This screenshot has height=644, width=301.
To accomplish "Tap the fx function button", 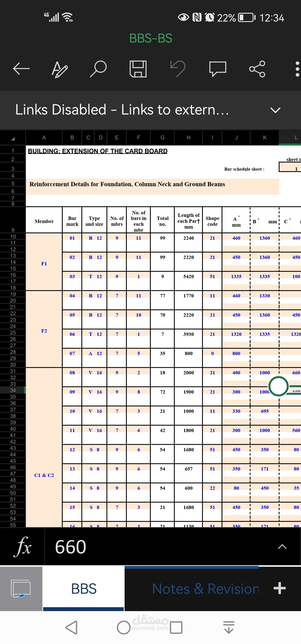I will pyautogui.click(x=22, y=547).
